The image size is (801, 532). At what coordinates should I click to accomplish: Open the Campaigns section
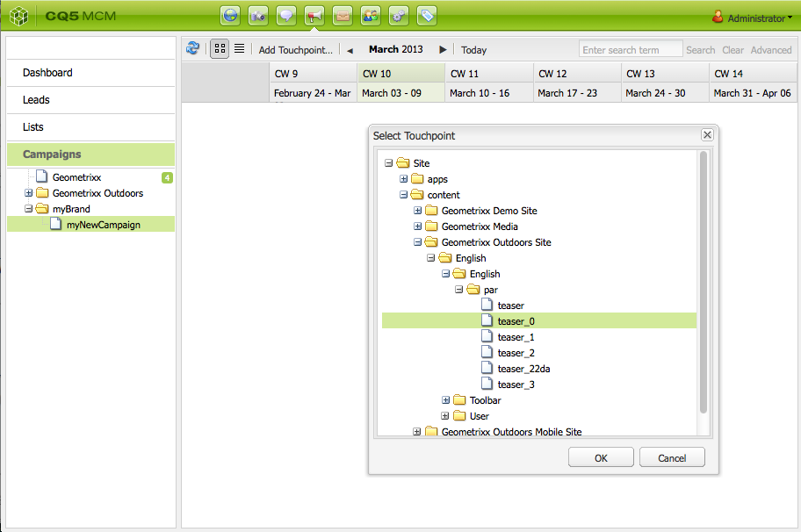91,155
